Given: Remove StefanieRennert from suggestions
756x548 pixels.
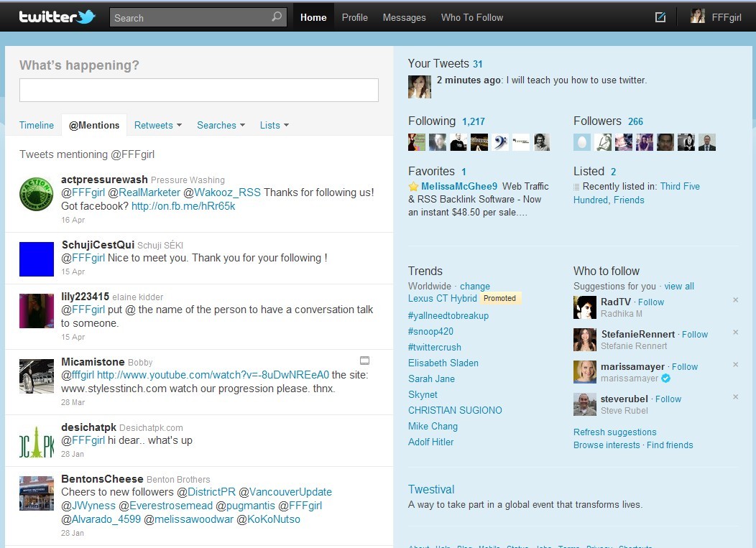Looking at the screenshot, I should coord(735,333).
